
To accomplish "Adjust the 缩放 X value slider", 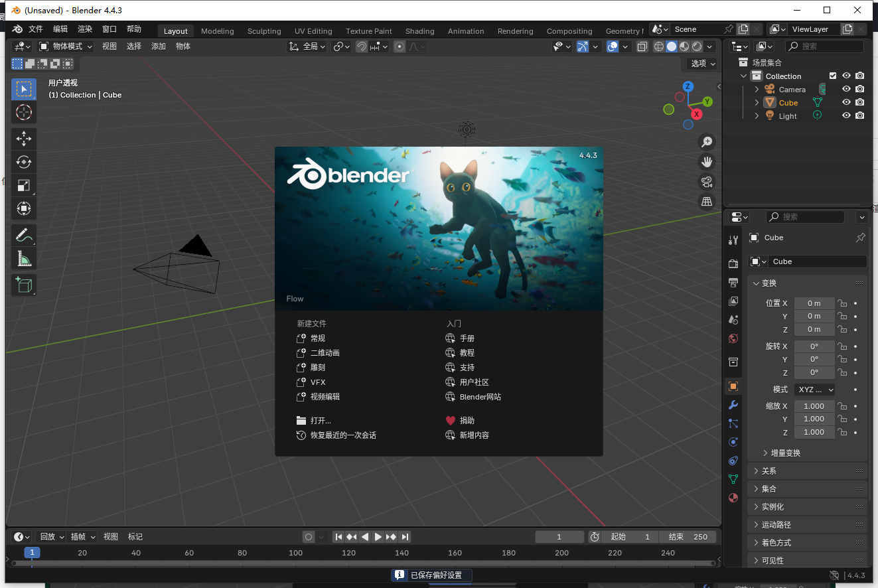I will pyautogui.click(x=814, y=405).
